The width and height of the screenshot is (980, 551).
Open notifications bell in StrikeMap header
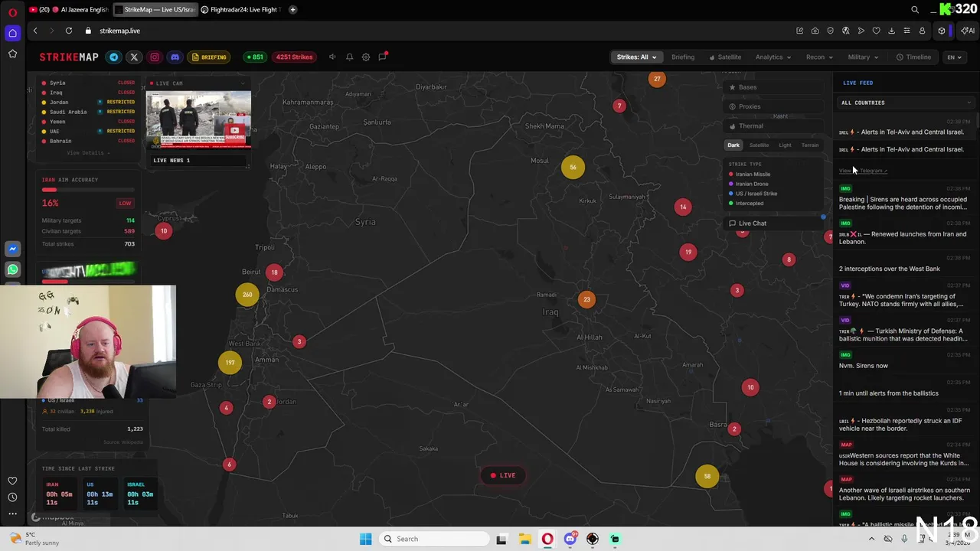(x=349, y=57)
